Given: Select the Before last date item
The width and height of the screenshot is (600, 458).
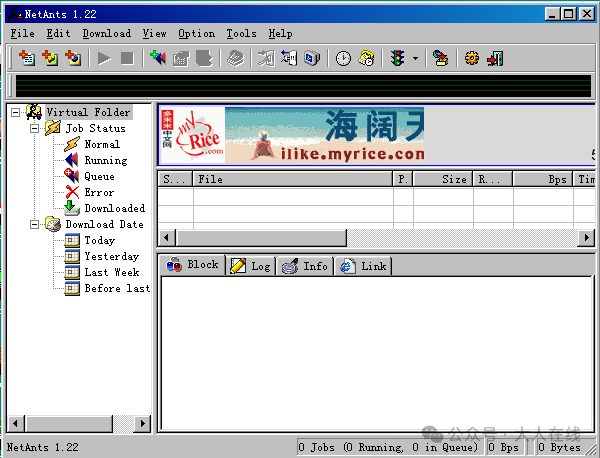Looking at the screenshot, I should click(x=117, y=288).
